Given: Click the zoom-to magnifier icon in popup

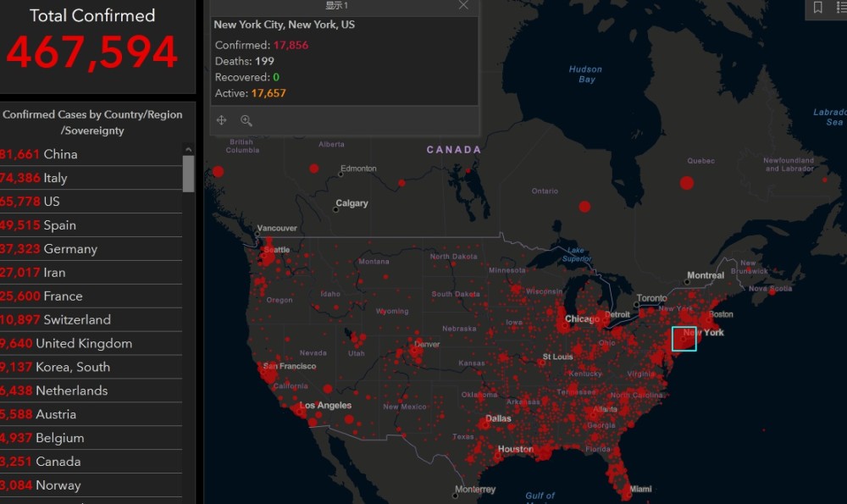Looking at the screenshot, I should (246, 120).
